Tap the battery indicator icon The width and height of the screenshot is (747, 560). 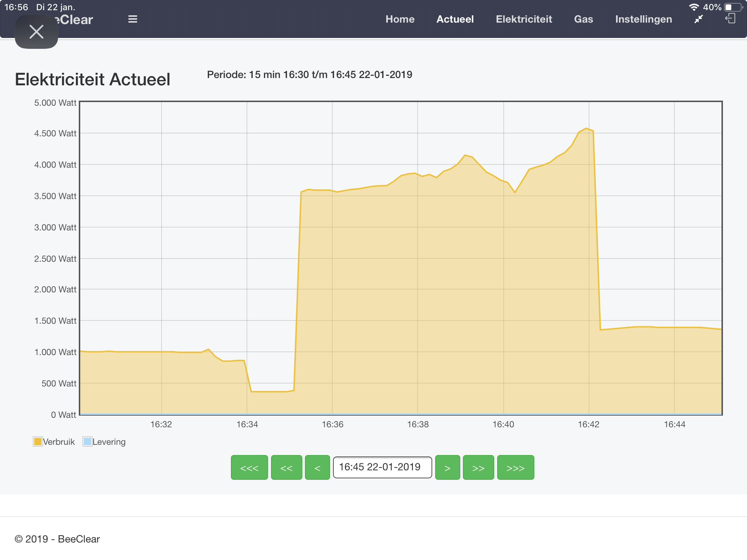tap(733, 7)
